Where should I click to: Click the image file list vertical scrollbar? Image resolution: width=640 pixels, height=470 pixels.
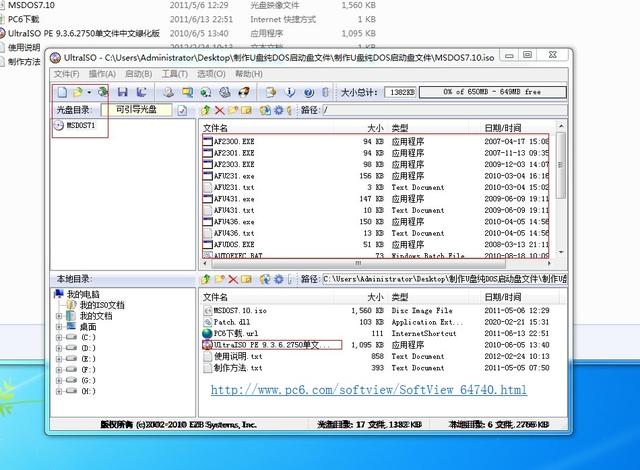tap(561, 189)
